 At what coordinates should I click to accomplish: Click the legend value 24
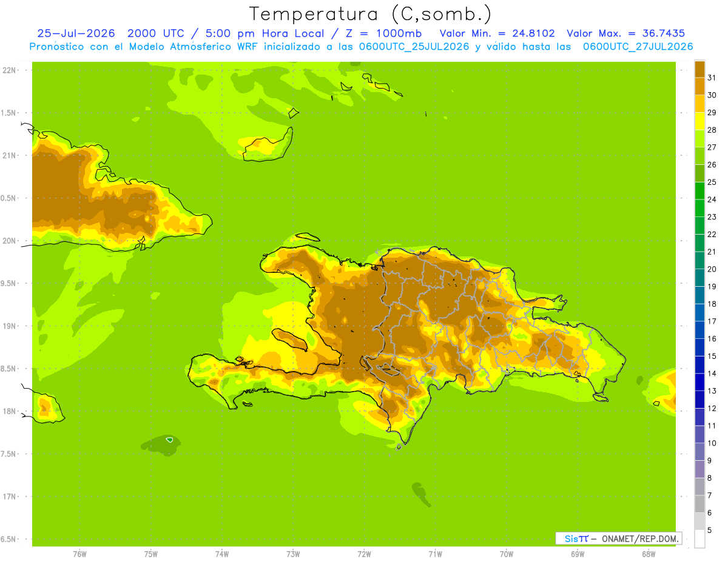pos(712,199)
